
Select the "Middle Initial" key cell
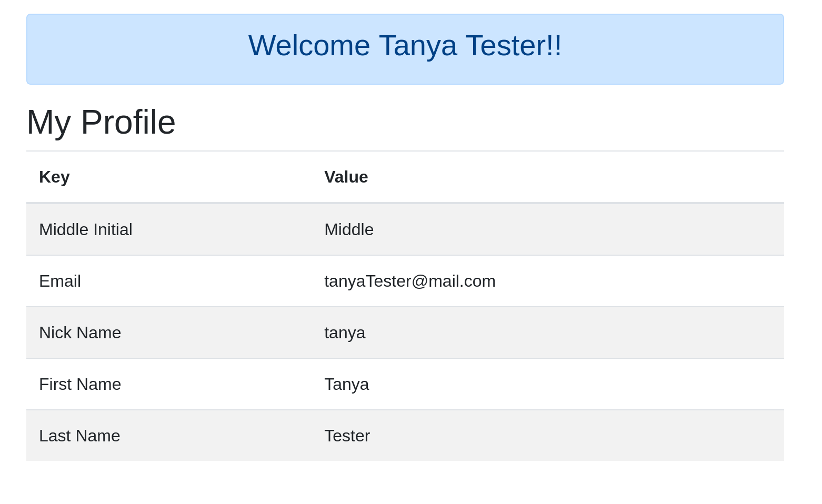[85, 230]
